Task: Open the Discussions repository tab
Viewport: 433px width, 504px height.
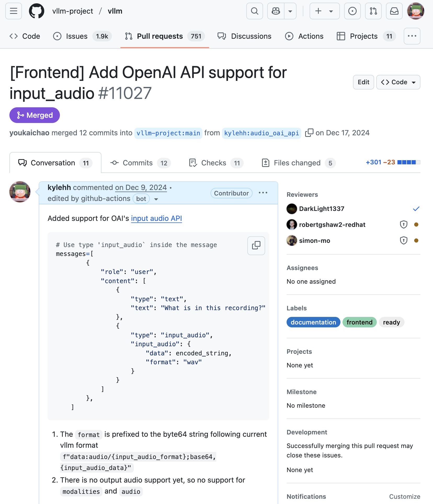Action: pos(244,36)
